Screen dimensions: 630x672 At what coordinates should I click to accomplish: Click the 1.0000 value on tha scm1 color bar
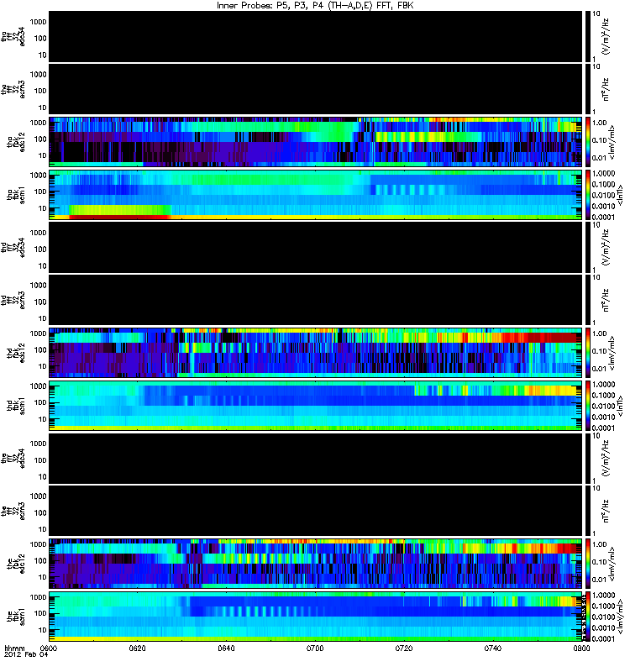[x=603, y=174]
